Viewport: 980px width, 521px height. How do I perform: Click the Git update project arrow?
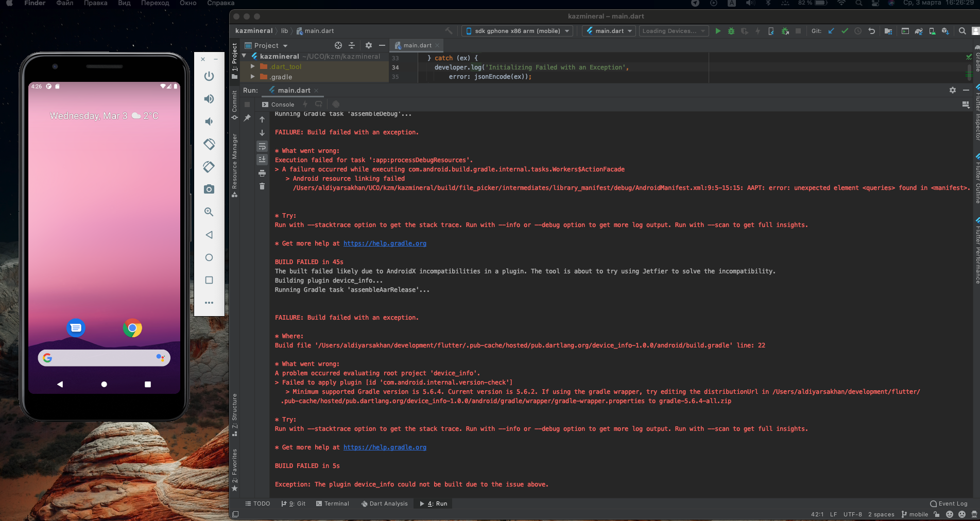831,31
